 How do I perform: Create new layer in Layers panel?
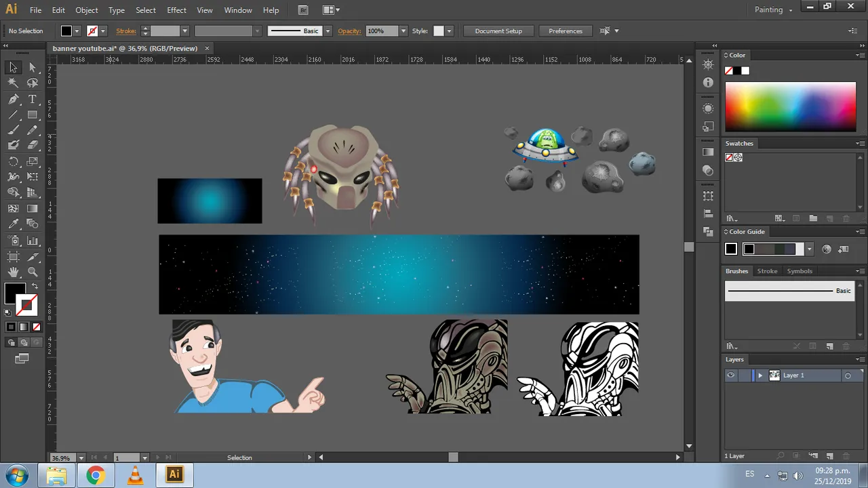[x=829, y=456]
